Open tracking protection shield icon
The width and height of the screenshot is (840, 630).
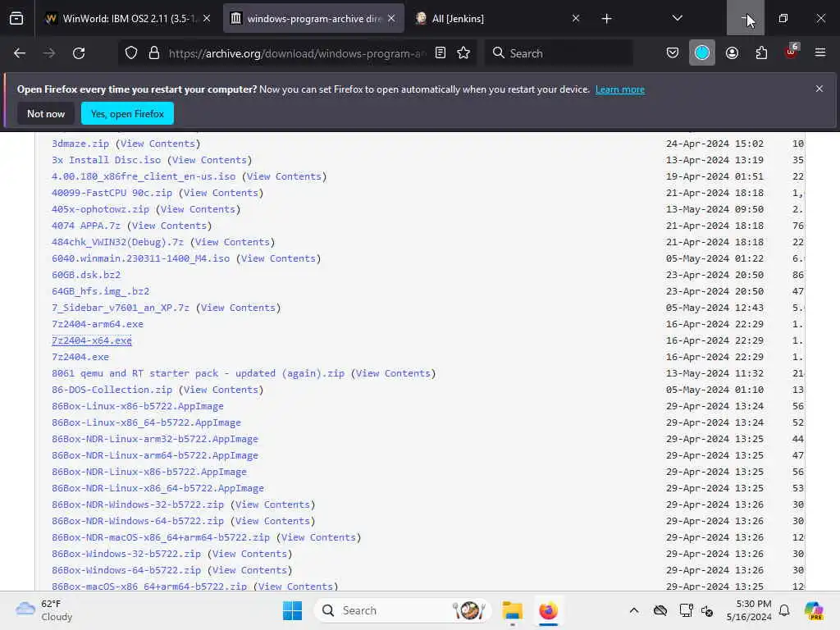click(x=131, y=53)
